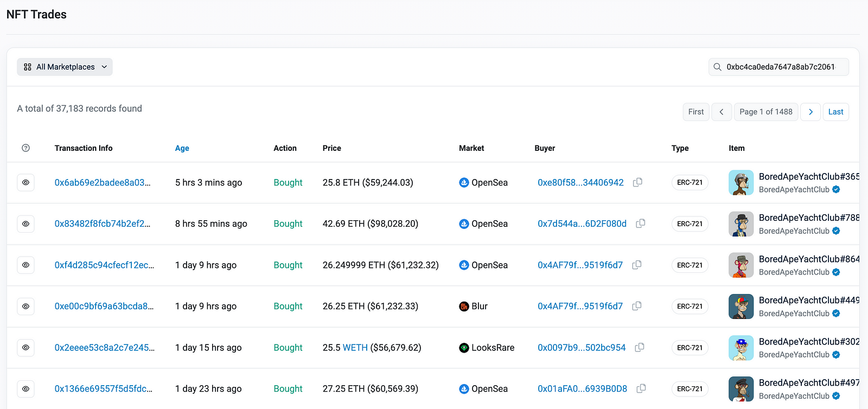The height and width of the screenshot is (409, 868).
Task: Open the All Marketplaces dropdown
Action: pos(65,67)
